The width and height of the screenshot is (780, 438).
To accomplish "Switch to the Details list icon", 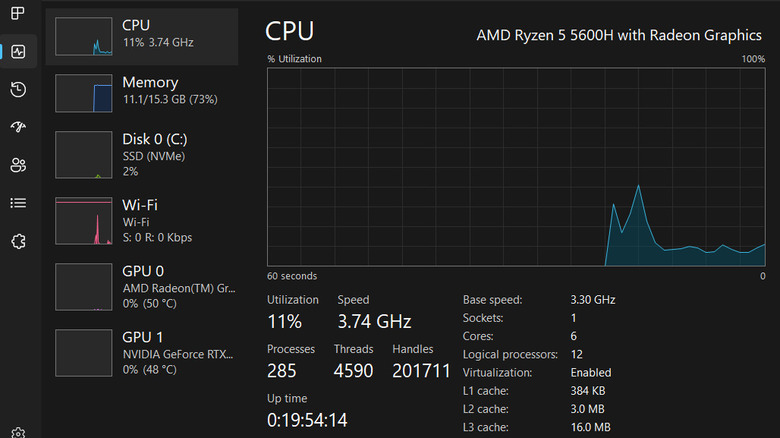I will click(18, 203).
